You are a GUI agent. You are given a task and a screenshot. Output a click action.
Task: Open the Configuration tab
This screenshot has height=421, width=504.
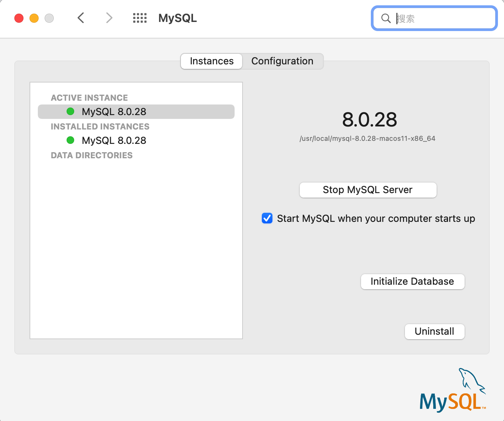pyautogui.click(x=282, y=61)
